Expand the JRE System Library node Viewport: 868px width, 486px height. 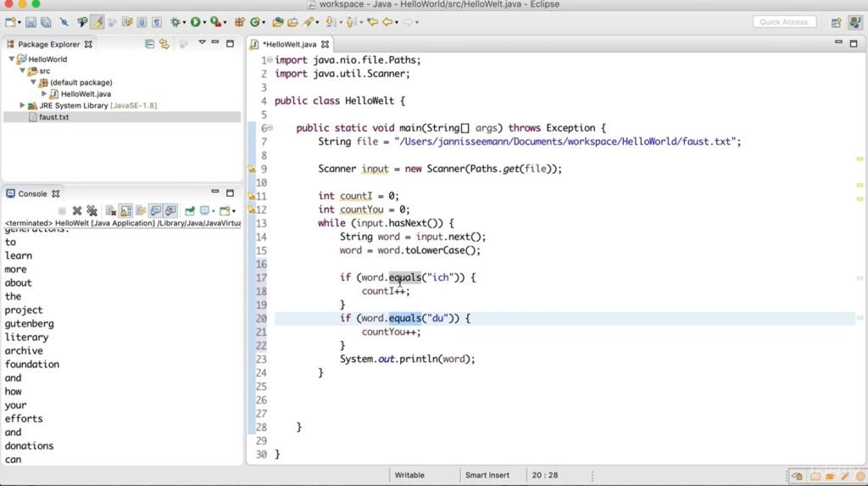[x=22, y=105]
